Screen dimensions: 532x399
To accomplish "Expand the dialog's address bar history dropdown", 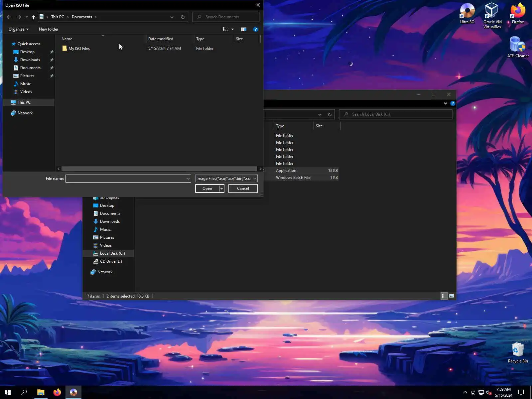I will [x=172, y=17].
